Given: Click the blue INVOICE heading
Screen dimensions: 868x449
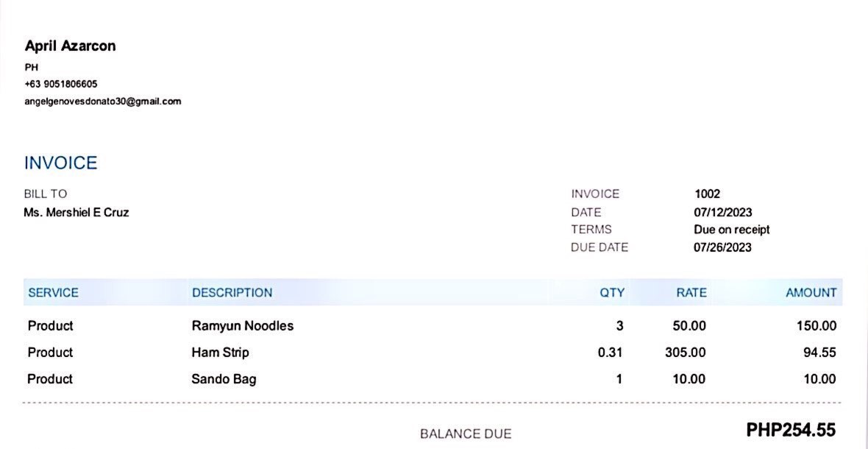Looking at the screenshot, I should coord(60,163).
